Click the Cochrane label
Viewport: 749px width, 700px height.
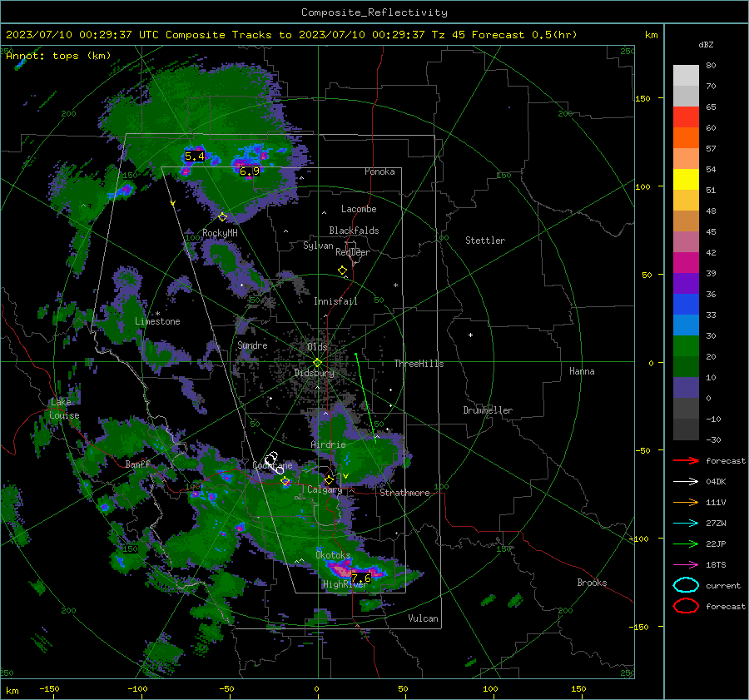(272, 465)
